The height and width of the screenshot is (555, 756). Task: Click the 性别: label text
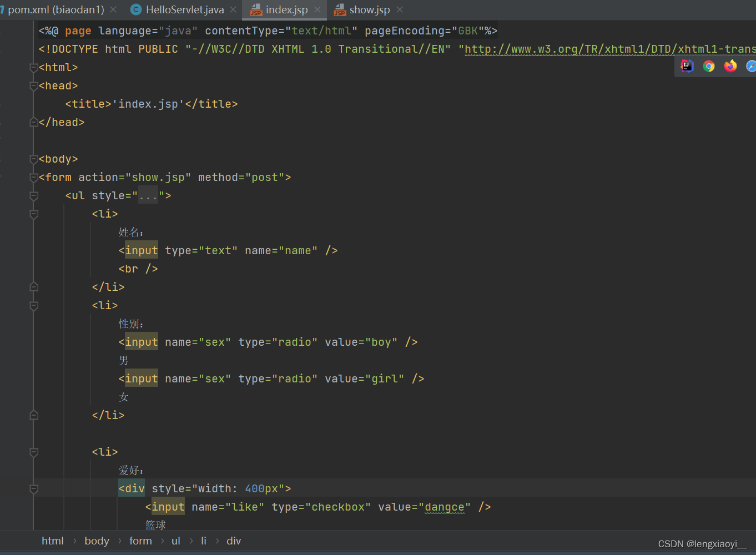point(131,324)
